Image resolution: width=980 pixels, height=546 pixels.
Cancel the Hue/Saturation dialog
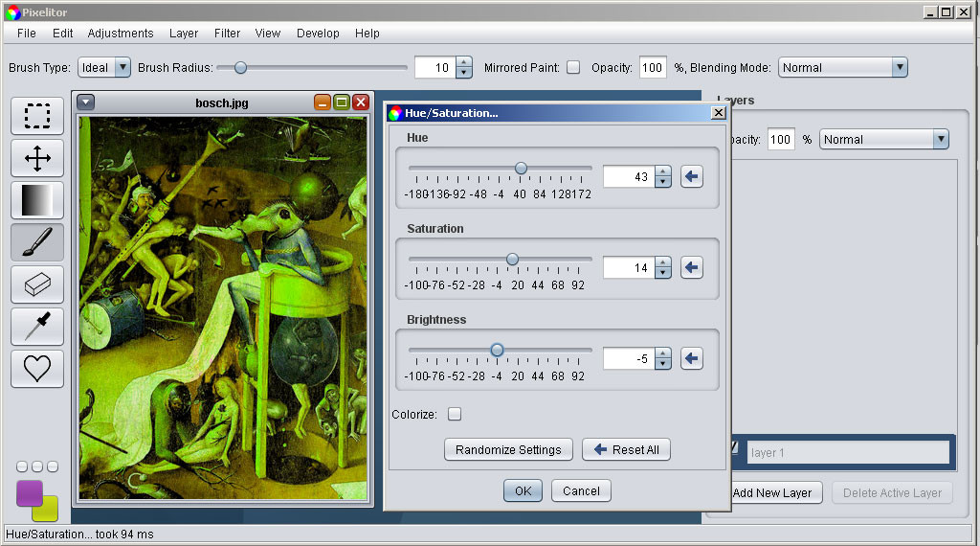(581, 491)
